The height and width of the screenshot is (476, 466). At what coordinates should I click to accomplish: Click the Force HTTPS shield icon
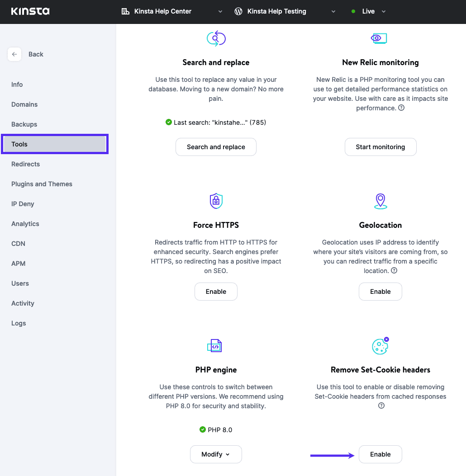click(x=216, y=201)
